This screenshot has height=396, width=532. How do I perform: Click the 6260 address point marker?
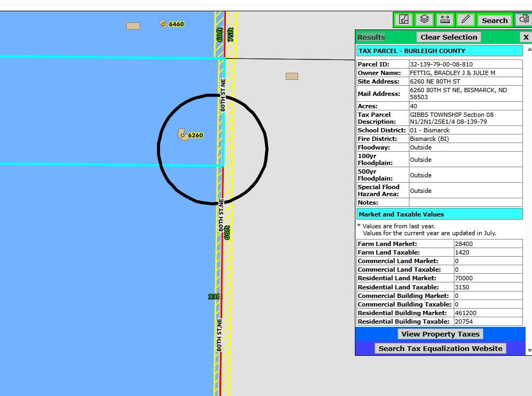pyautogui.click(x=183, y=135)
